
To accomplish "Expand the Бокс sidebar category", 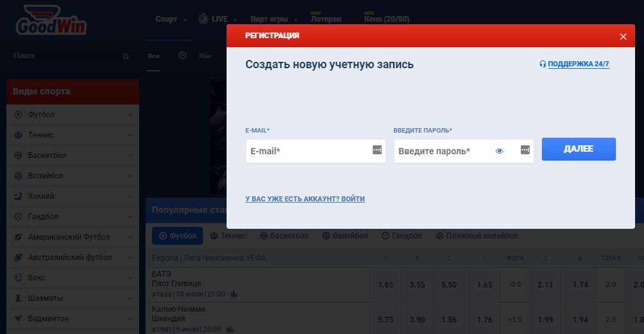I will (130, 277).
